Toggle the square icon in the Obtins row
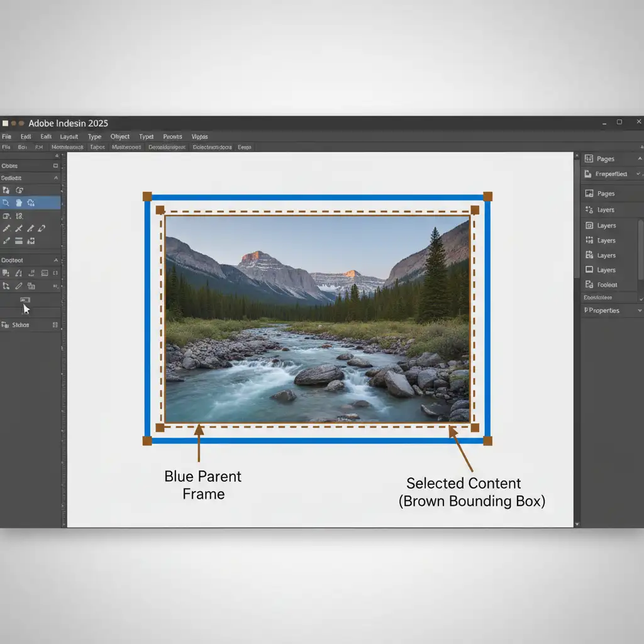This screenshot has width=644, height=644. click(x=55, y=166)
